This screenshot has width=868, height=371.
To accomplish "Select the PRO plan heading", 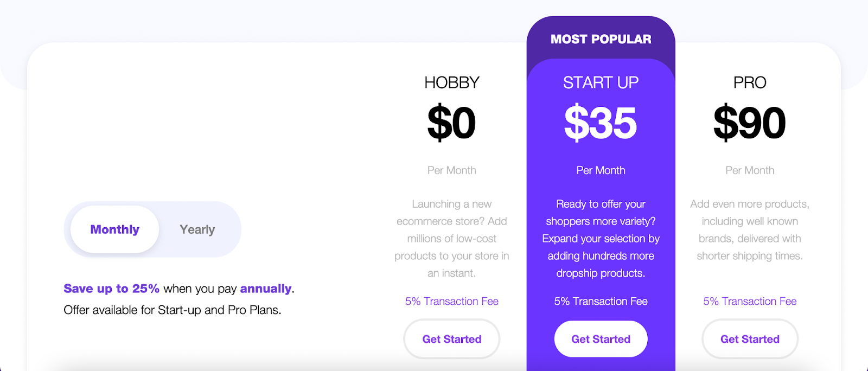I will tap(750, 82).
